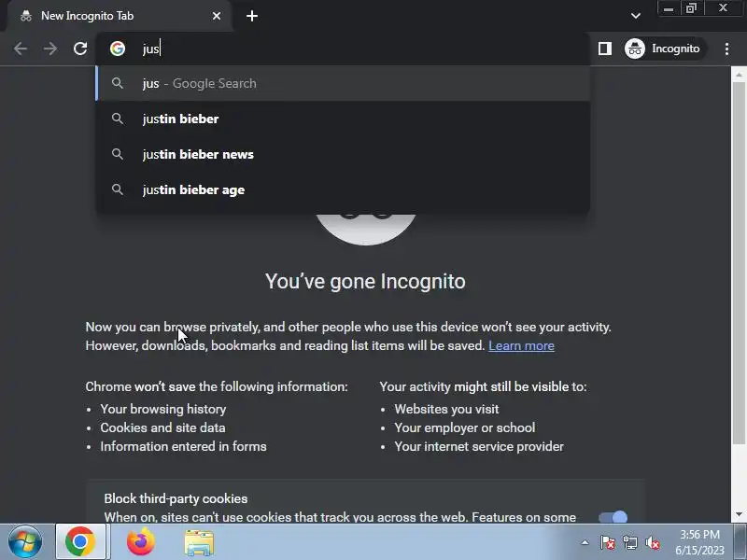Click 'Information entered in forms' text
The height and width of the screenshot is (560, 747).
(183, 446)
